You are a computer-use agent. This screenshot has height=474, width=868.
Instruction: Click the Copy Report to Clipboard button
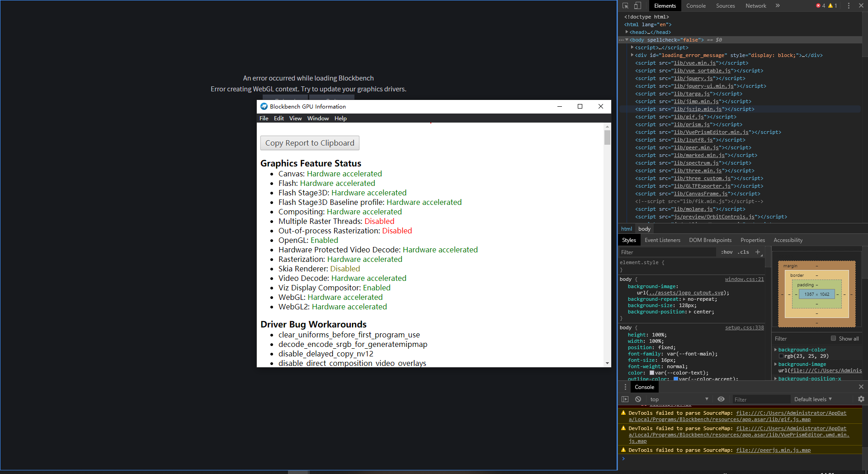click(x=309, y=142)
